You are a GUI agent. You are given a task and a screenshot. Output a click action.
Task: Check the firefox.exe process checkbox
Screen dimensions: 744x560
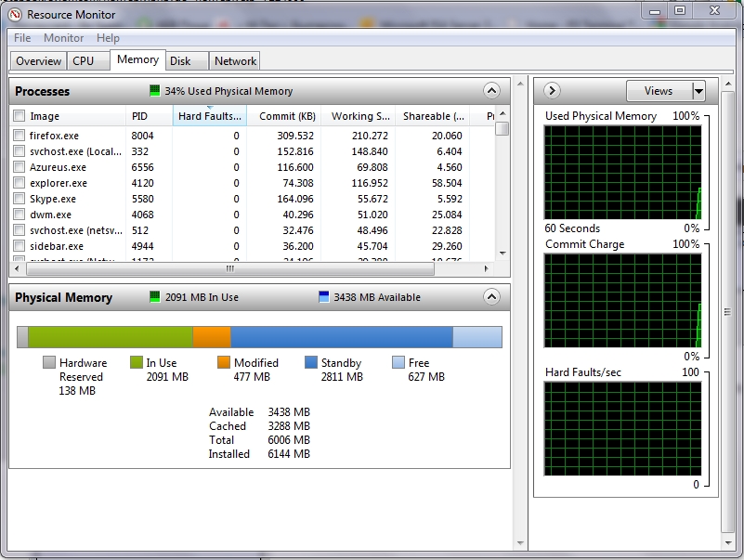click(x=19, y=136)
